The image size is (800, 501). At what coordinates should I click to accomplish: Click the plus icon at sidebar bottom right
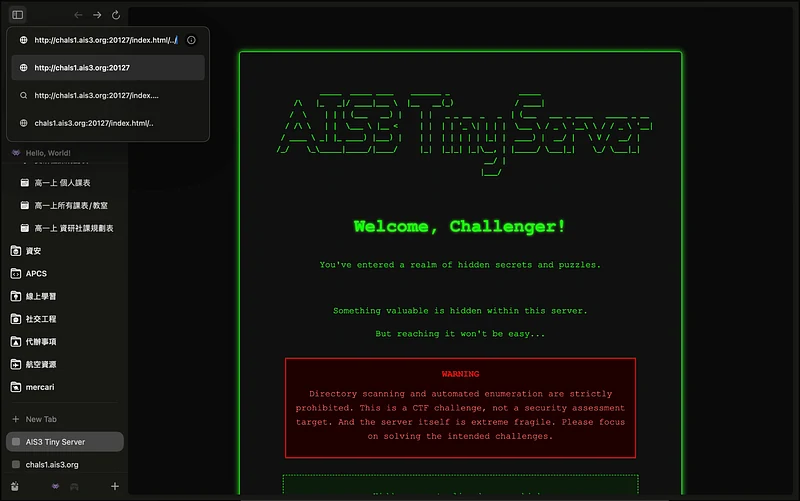[x=115, y=487]
